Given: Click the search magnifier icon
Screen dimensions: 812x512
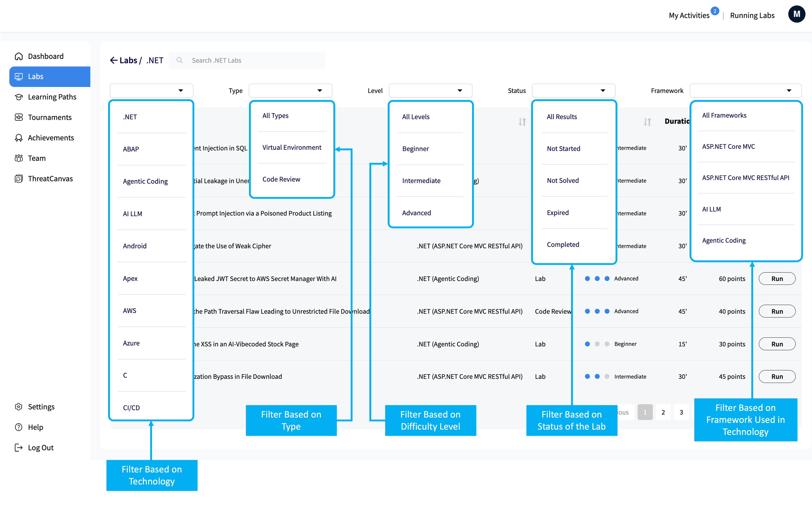Looking at the screenshot, I should click(x=180, y=60).
